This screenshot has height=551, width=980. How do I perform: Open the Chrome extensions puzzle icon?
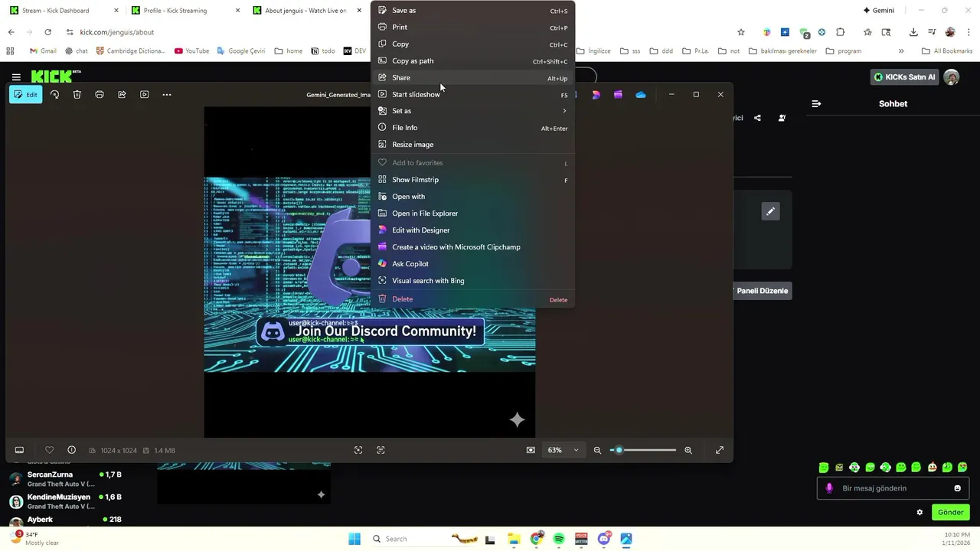tap(840, 32)
